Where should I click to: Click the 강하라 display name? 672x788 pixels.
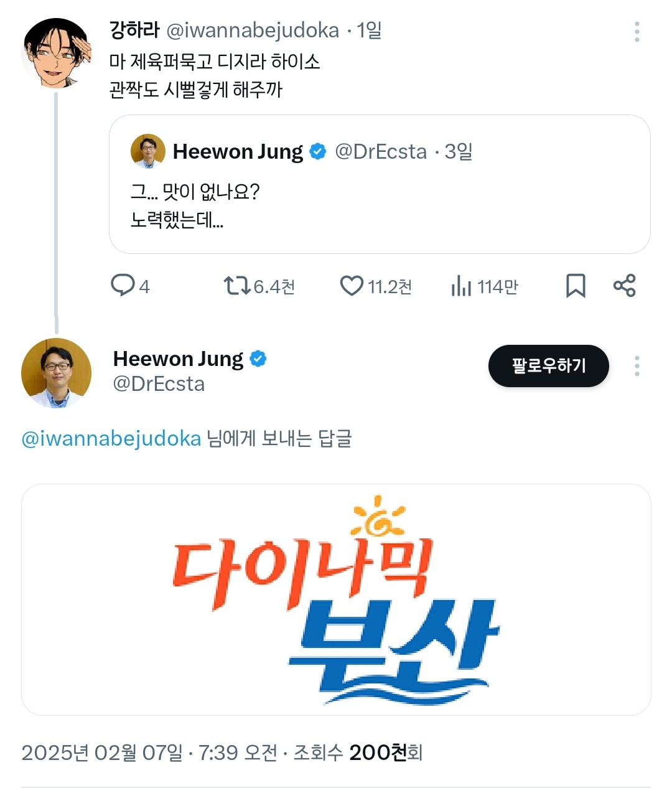click(x=134, y=30)
